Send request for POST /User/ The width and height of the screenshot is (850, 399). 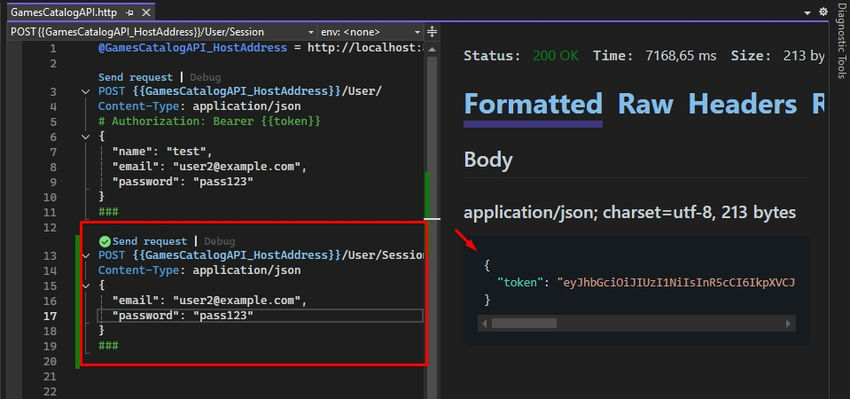pyautogui.click(x=135, y=77)
